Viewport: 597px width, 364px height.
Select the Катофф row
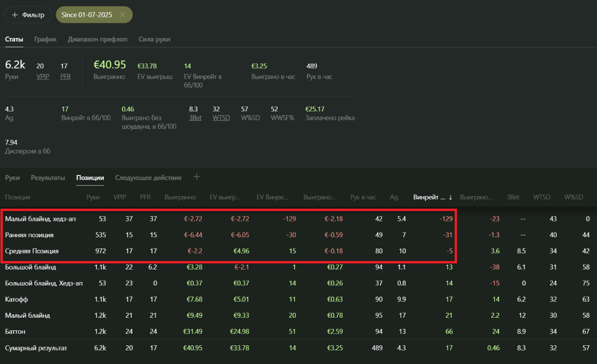[298, 299]
